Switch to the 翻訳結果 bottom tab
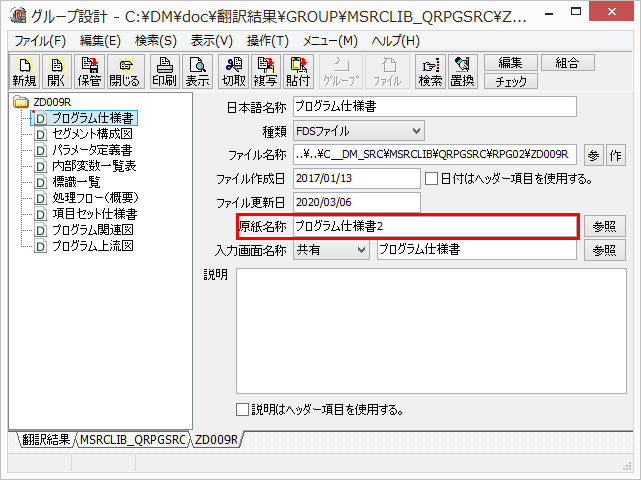This screenshot has width=641, height=480. point(46,440)
